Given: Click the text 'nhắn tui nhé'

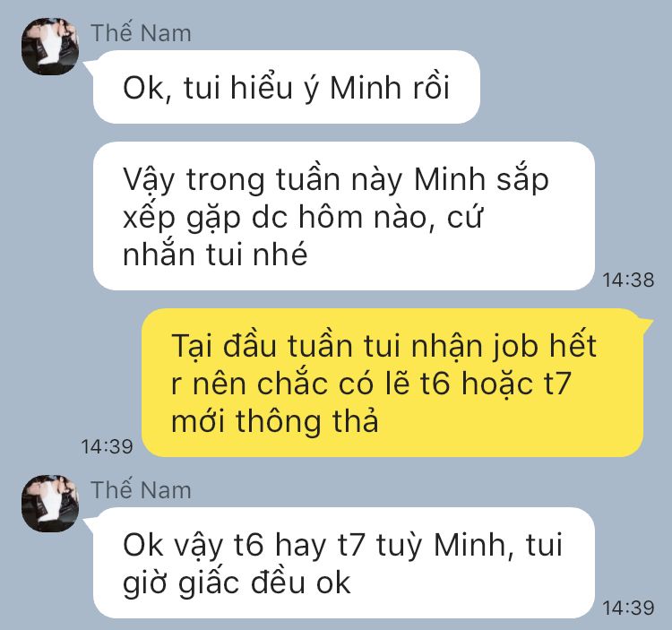Looking at the screenshot, I should 215,255.
